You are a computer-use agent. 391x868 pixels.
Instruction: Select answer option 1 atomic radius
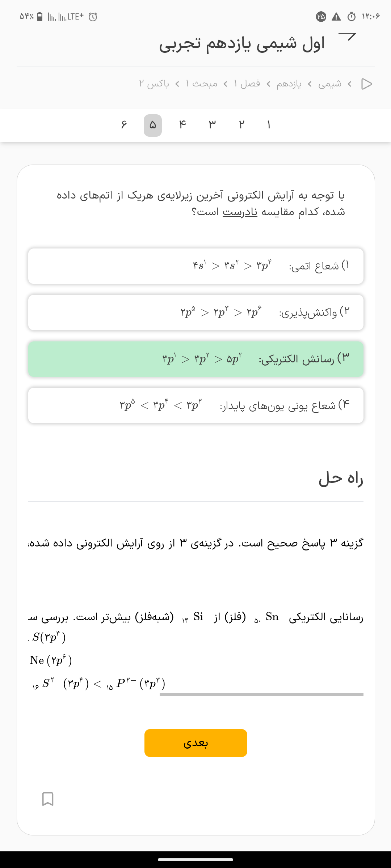(196, 266)
